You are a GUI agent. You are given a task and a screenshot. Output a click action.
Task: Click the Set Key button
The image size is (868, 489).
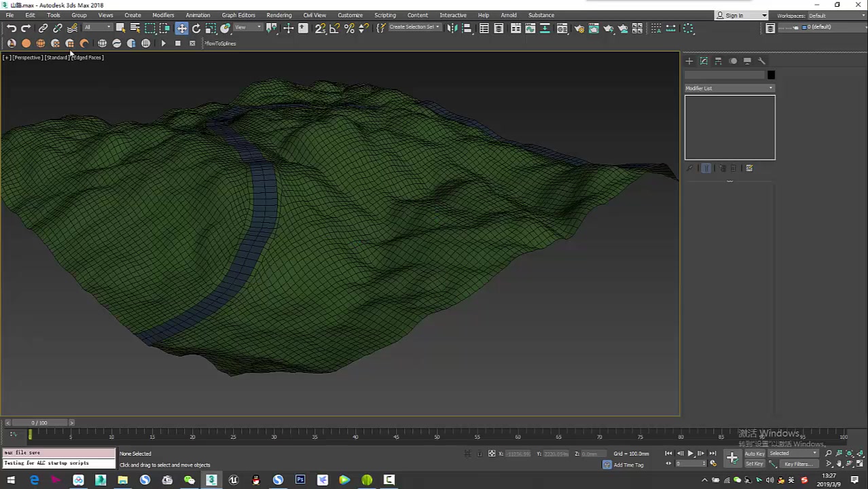click(x=755, y=464)
